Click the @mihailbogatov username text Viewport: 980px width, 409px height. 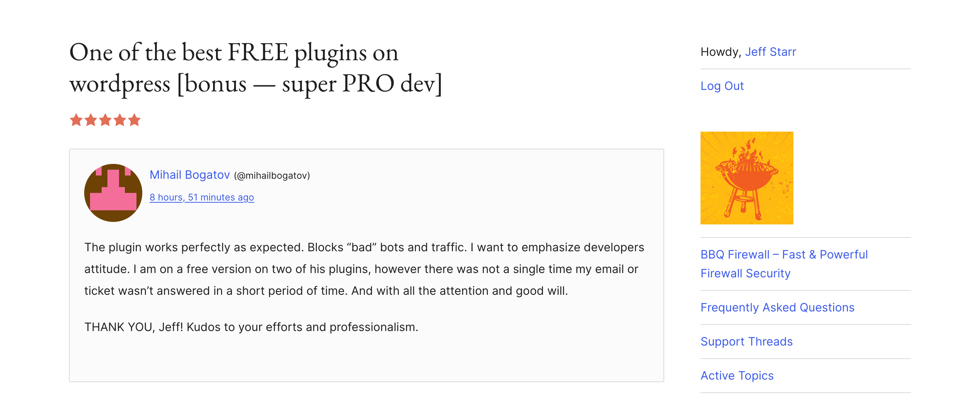point(271,175)
